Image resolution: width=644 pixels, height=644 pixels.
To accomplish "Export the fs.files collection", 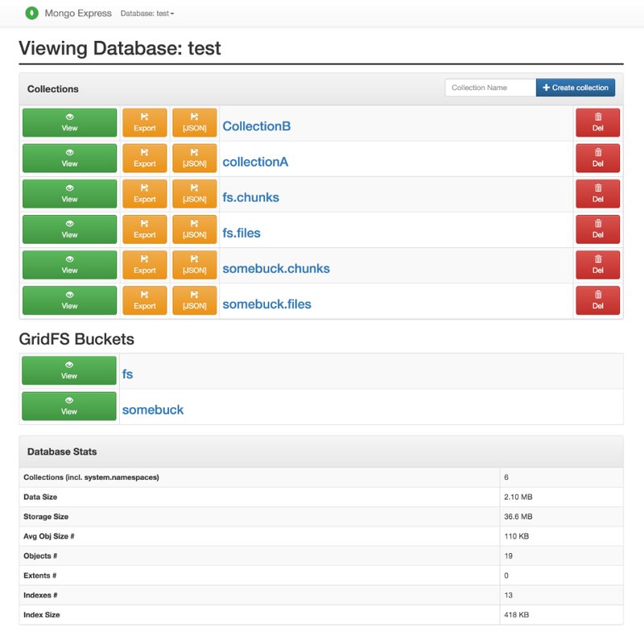I will tap(145, 229).
